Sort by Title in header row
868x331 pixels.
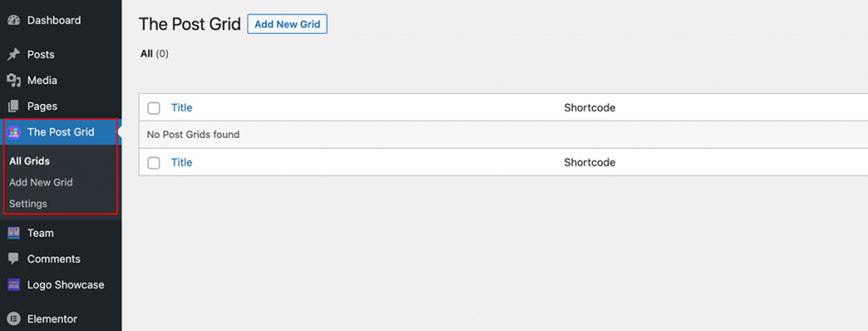click(181, 108)
